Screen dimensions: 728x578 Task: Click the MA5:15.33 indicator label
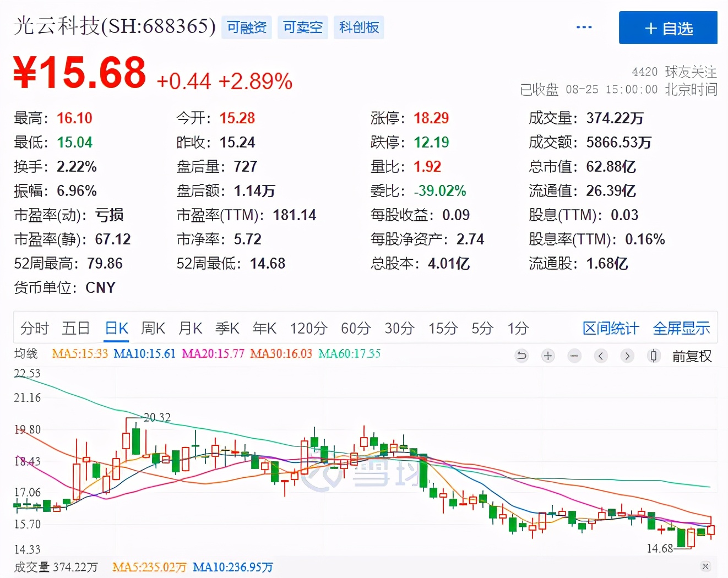click(x=80, y=353)
